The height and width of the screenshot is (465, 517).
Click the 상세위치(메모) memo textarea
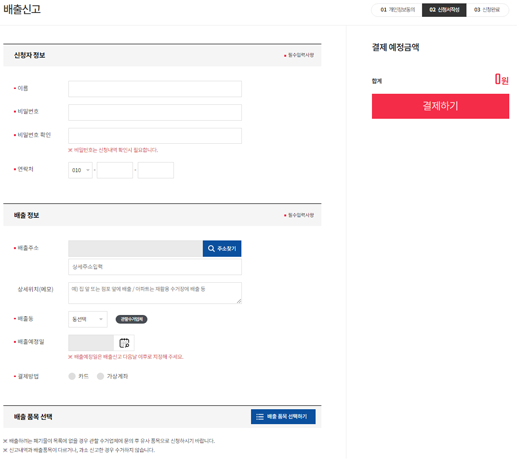tap(155, 293)
